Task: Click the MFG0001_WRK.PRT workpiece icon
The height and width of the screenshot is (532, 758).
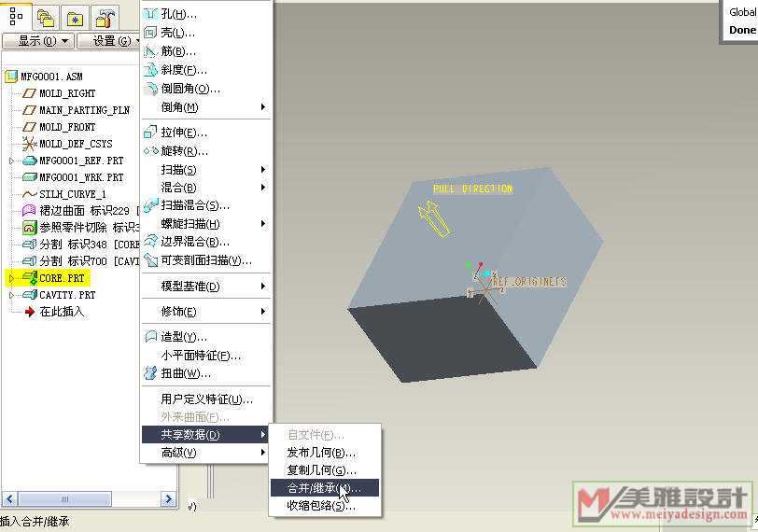Action: click(x=30, y=177)
